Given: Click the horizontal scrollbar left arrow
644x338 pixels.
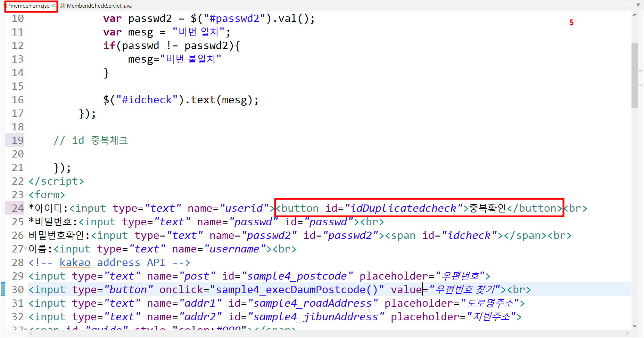Looking at the screenshot, I should coord(31,333).
